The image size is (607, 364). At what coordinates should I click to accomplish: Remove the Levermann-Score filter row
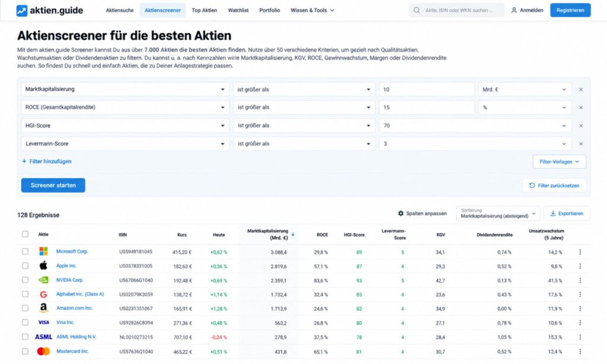click(x=581, y=143)
